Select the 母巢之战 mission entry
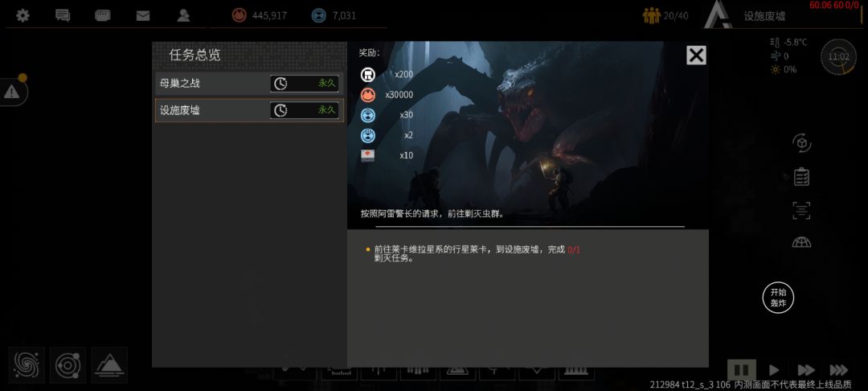Image resolution: width=868 pixels, height=391 pixels. (x=249, y=84)
